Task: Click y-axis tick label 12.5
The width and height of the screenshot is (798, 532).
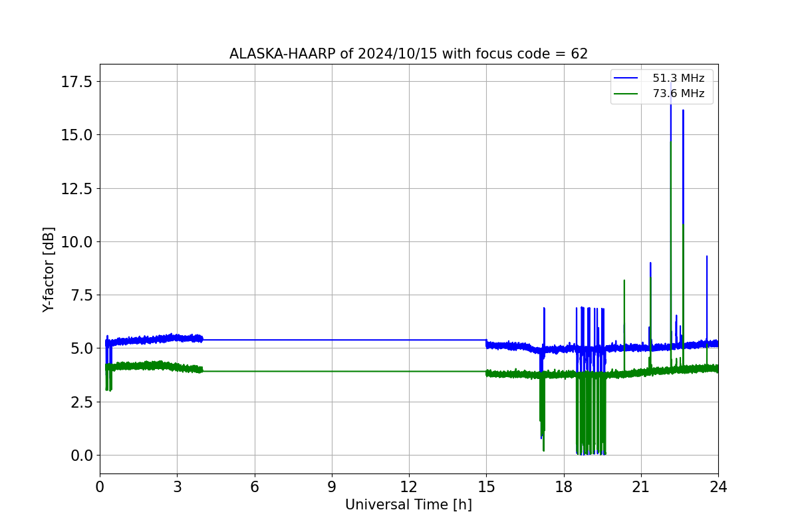Action: (x=77, y=188)
